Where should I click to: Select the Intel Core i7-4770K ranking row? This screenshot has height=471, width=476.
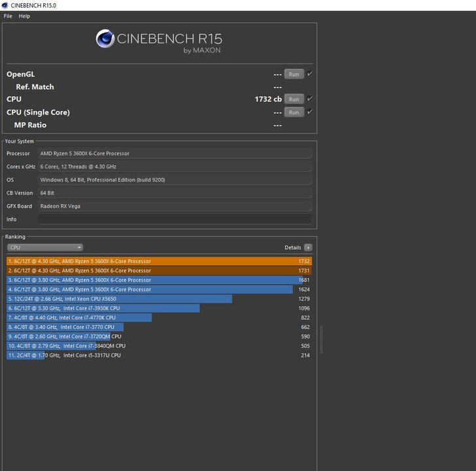159,318
